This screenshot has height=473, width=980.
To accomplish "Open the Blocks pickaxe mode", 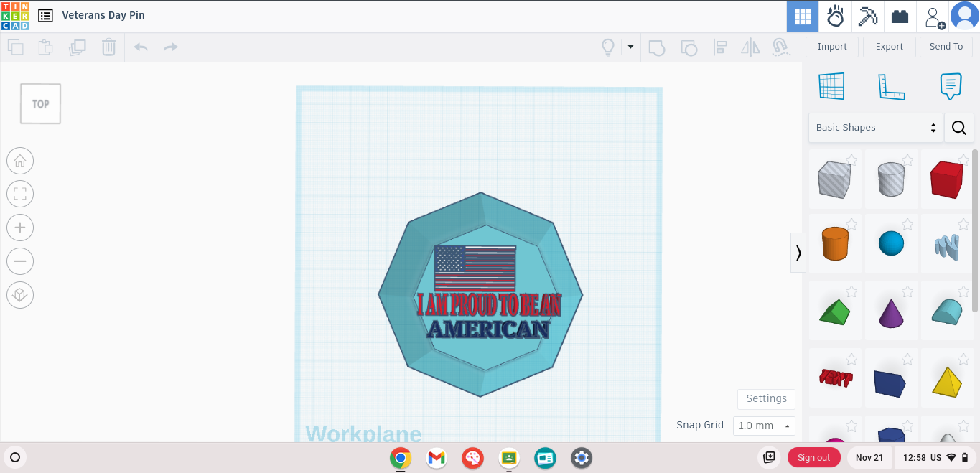I will [868, 16].
